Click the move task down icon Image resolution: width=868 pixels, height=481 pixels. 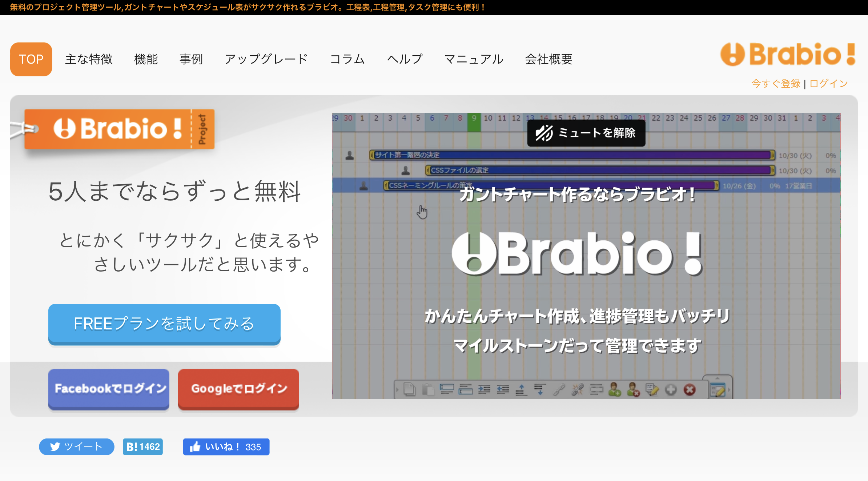(x=540, y=389)
